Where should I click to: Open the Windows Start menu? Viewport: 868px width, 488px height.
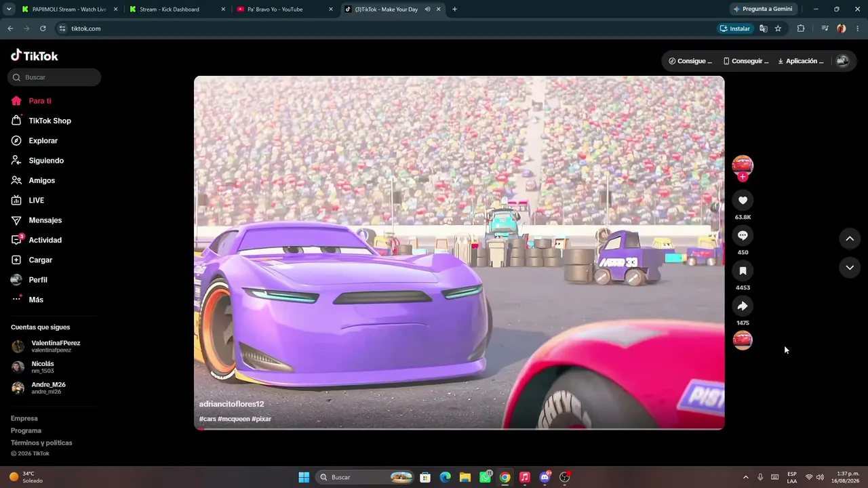(304, 477)
